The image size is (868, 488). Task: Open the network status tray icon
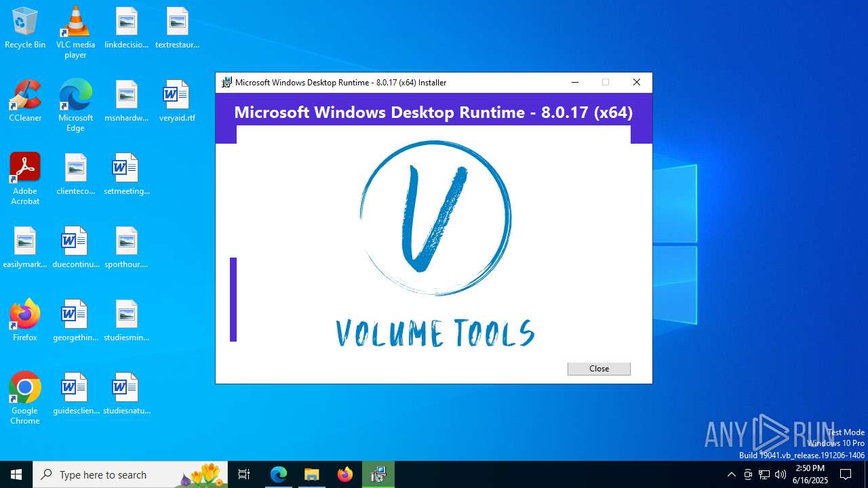764,474
